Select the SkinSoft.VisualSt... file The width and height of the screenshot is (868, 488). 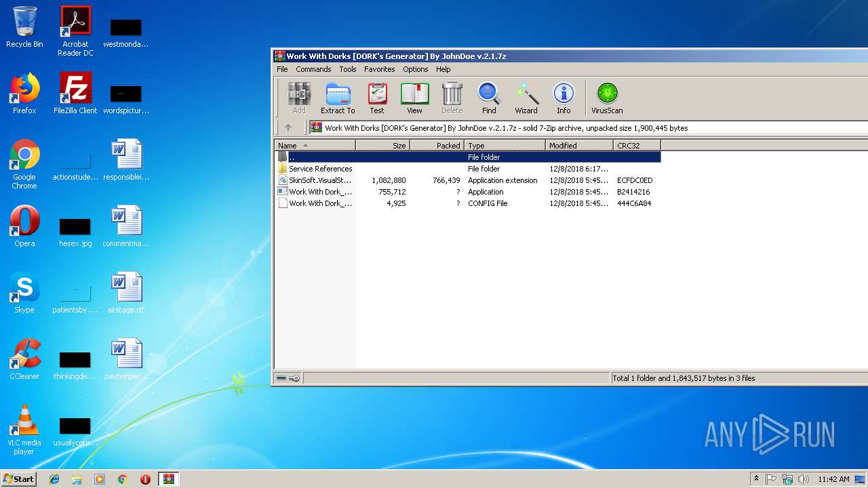pos(468,180)
